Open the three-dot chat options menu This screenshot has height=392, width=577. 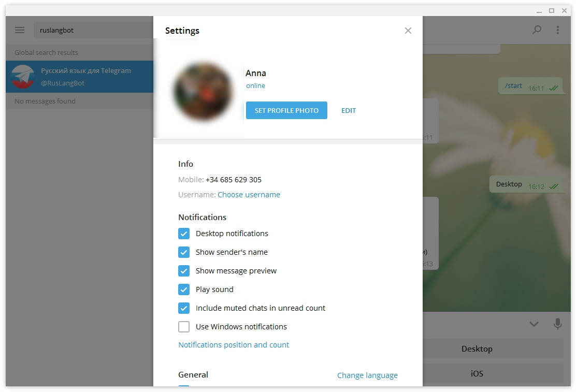pos(557,30)
